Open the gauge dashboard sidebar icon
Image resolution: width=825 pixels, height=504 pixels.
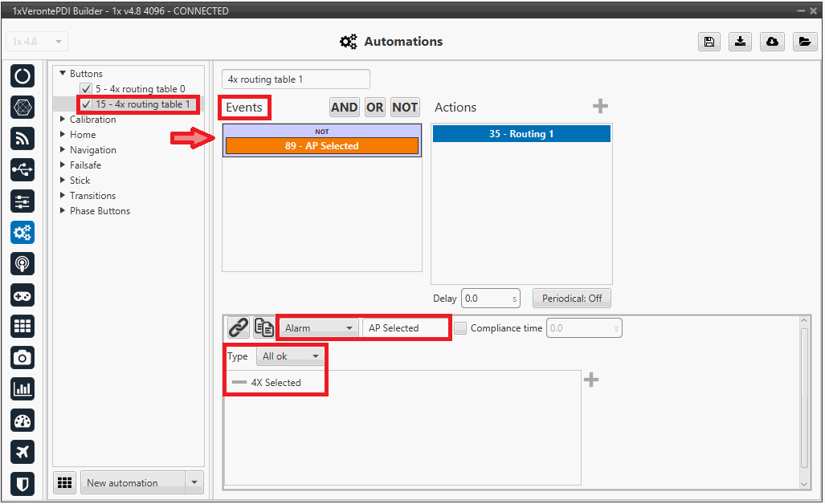pos(22,421)
